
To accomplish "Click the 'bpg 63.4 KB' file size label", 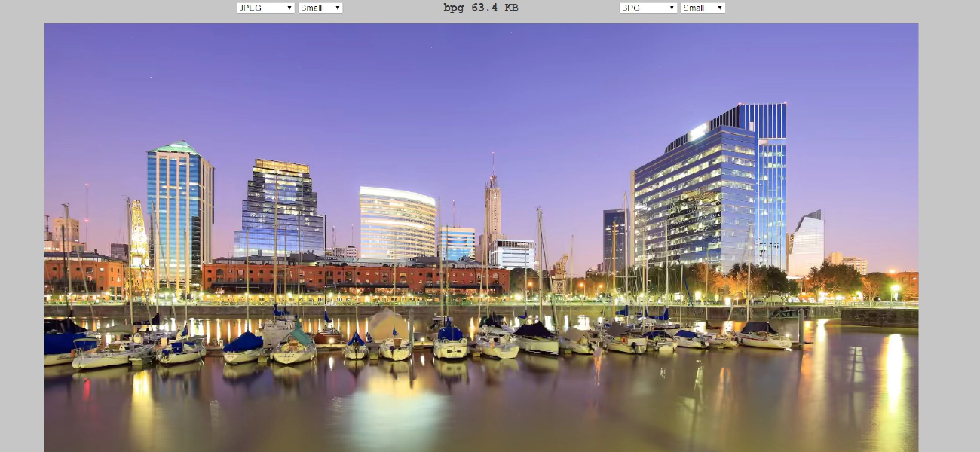I will 480,8.
